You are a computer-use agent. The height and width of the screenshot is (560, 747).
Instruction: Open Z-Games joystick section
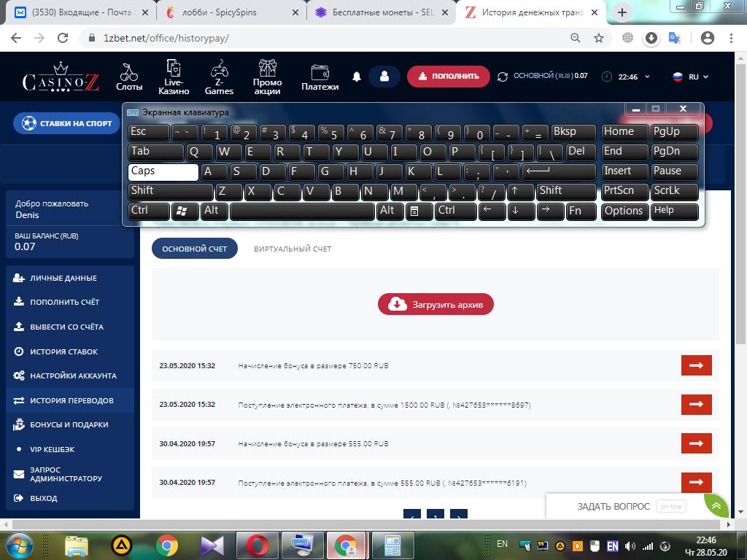(219, 77)
